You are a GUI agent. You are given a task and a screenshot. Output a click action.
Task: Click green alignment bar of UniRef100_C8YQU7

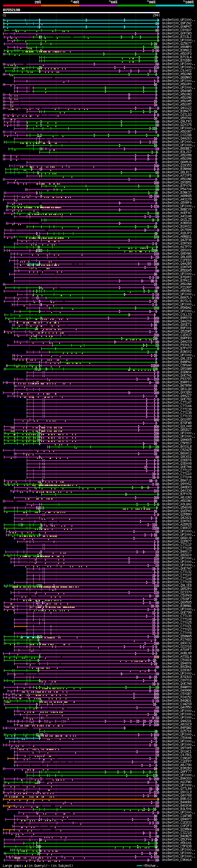click(x=82, y=30)
